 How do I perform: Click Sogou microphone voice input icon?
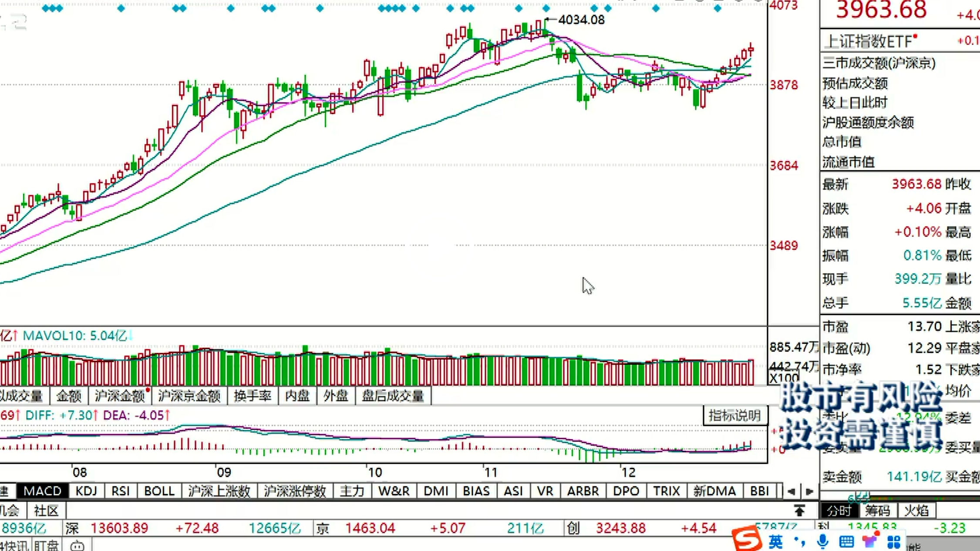tap(822, 542)
